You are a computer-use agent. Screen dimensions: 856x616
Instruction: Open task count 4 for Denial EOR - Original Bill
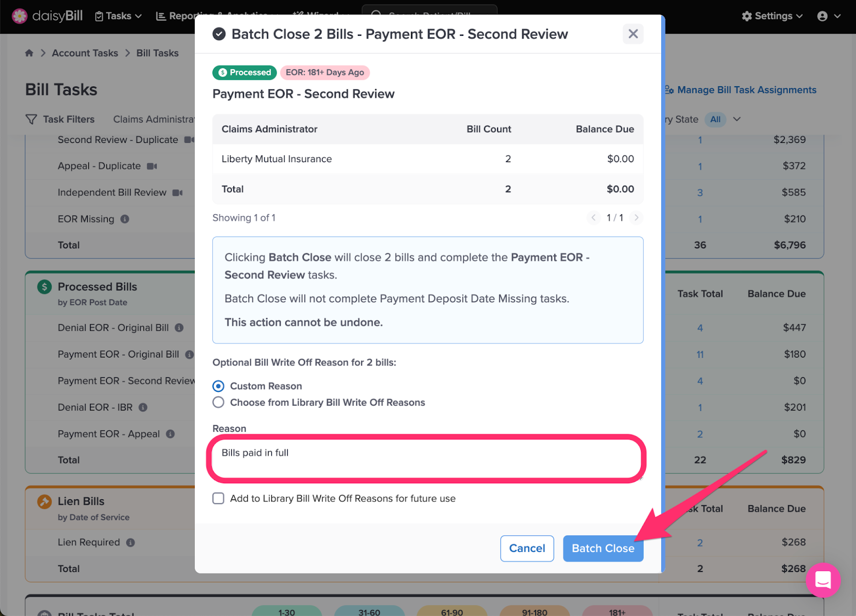click(700, 328)
